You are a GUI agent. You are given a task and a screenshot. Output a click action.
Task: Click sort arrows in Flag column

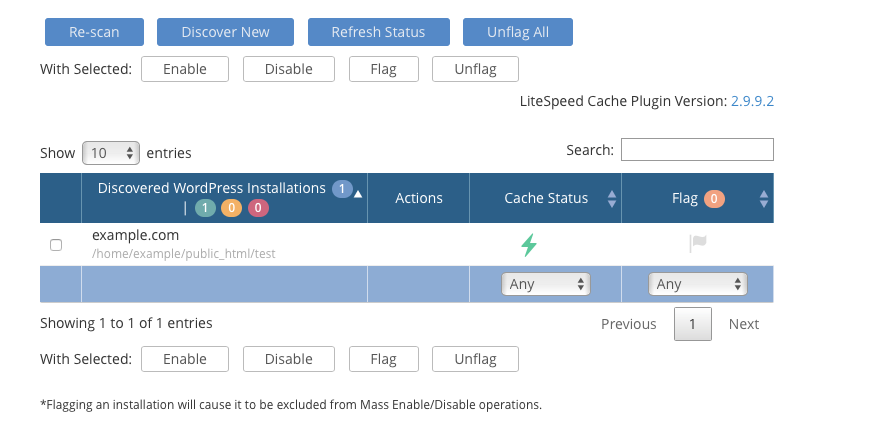click(x=764, y=198)
